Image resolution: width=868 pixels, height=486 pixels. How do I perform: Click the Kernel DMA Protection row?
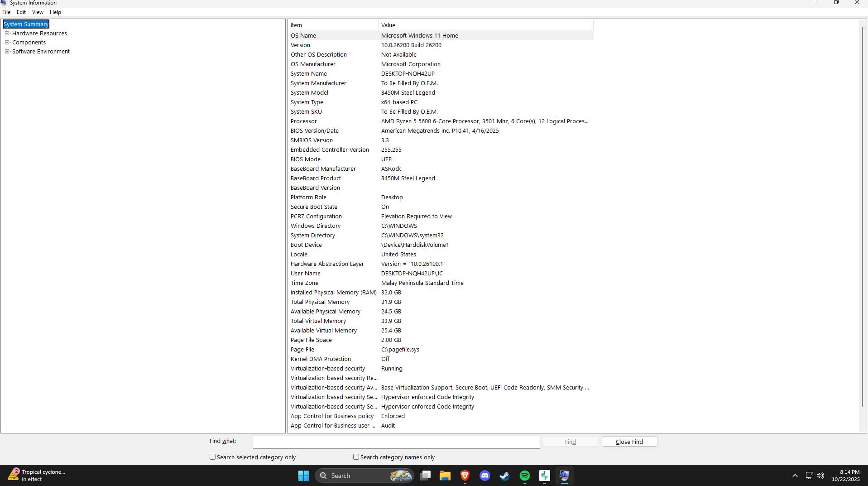coord(441,359)
